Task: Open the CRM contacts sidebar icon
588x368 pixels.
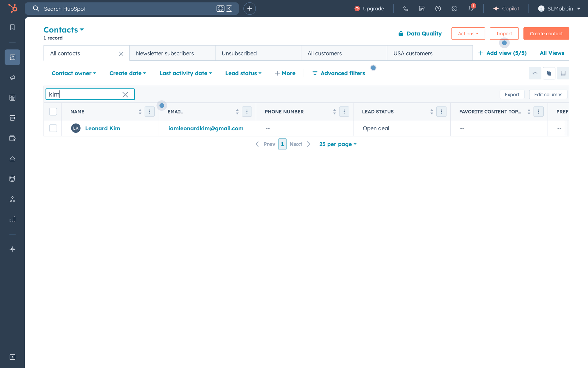Action: point(12,57)
